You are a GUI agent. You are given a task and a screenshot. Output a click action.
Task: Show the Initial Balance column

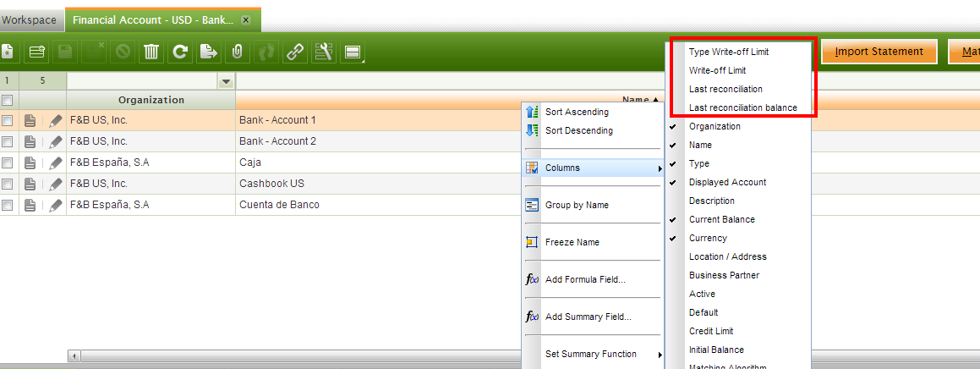tap(737, 350)
